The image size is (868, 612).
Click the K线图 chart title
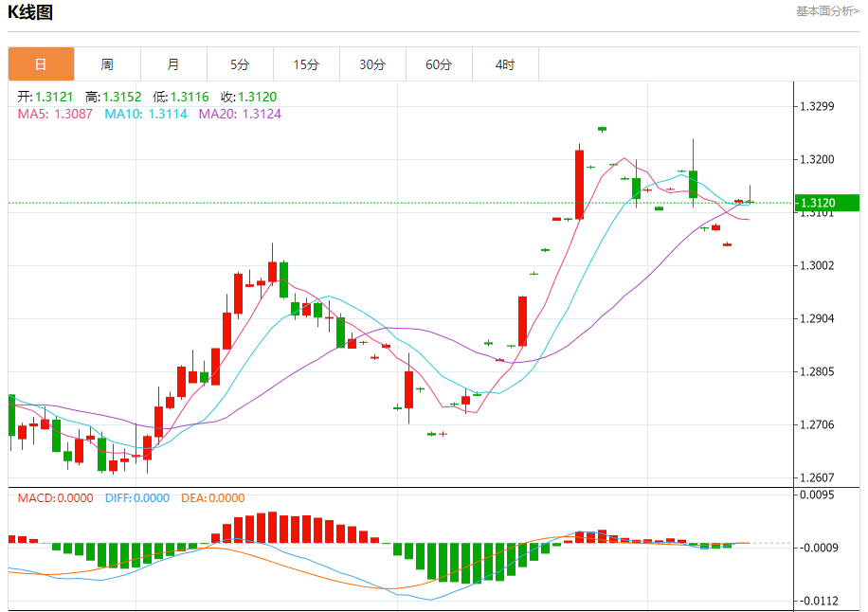(x=30, y=12)
